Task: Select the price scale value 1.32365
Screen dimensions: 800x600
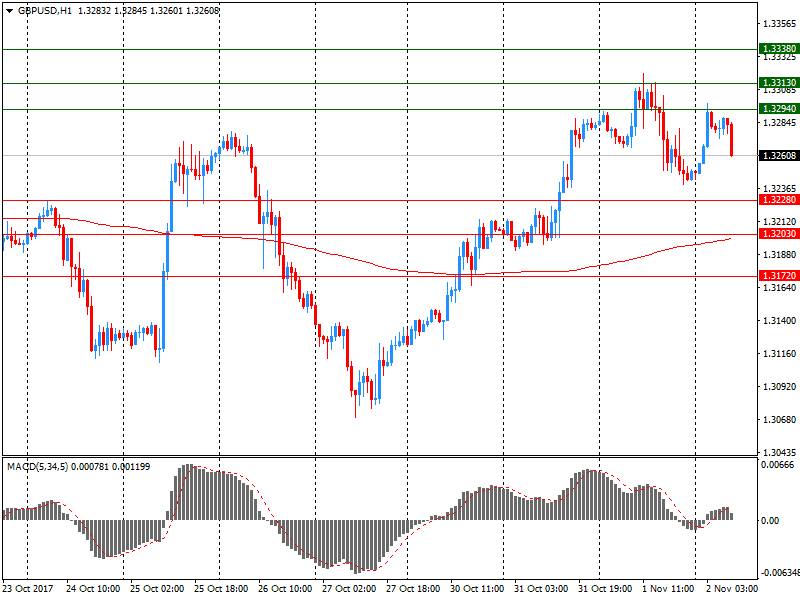Action: (x=780, y=189)
